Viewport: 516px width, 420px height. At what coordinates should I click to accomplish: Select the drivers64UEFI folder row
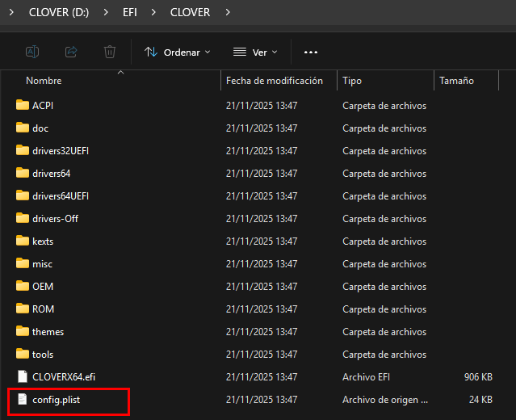click(61, 196)
